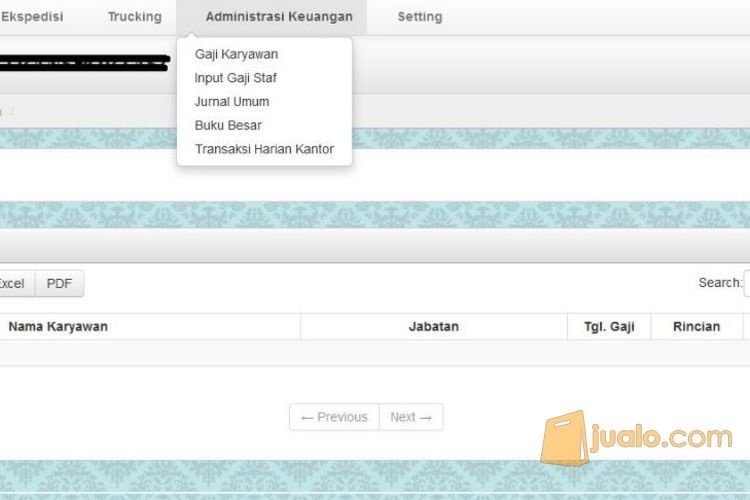Sort by Nama Karyawan column

[x=149, y=326]
